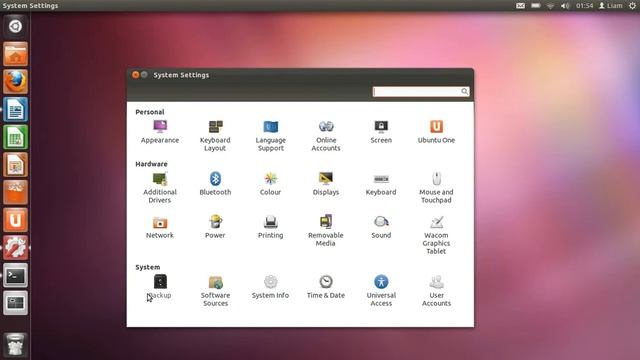Open Displays settings
Image resolution: width=640 pixels, height=360 pixels.
[x=326, y=184]
